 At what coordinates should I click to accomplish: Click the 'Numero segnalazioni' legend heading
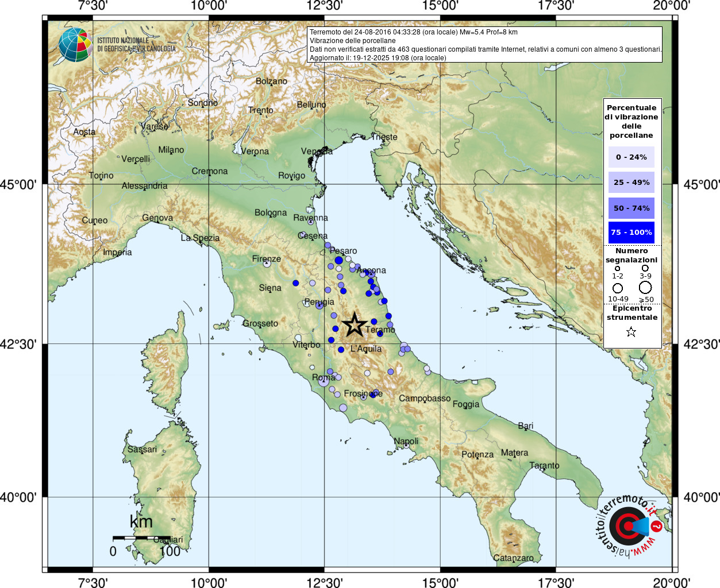tap(632, 256)
